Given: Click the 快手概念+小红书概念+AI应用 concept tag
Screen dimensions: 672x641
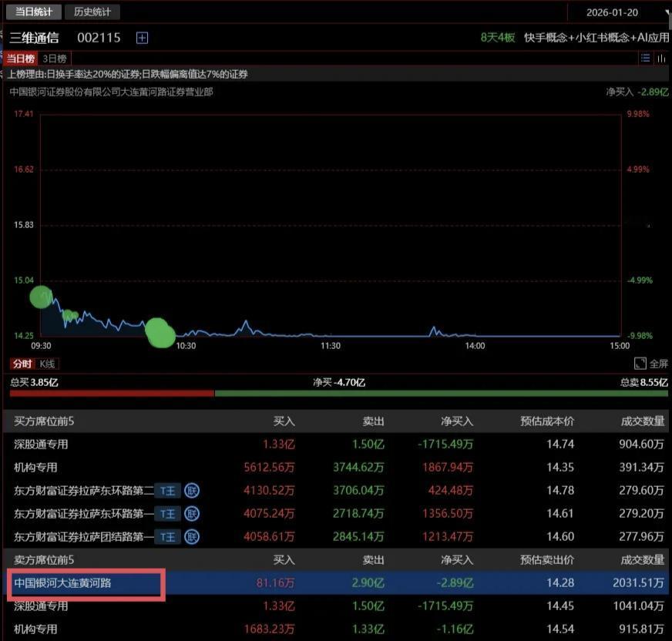Looking at the screenshot, I should coord(596,38).
